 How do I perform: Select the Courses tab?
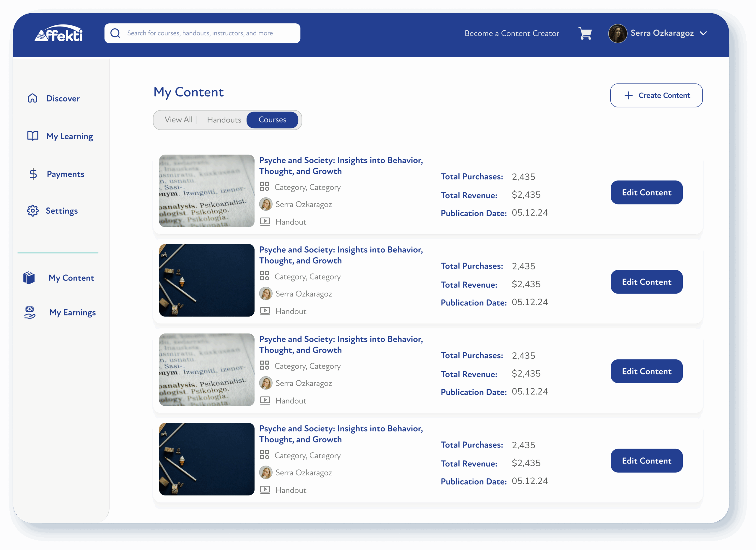click(272, 120)
